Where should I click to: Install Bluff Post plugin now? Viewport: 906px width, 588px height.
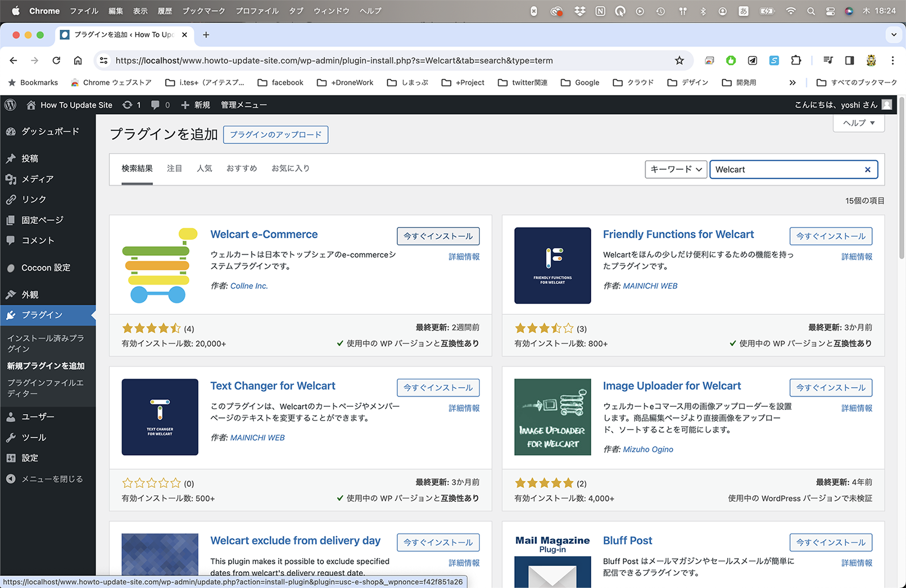[831, 542]
